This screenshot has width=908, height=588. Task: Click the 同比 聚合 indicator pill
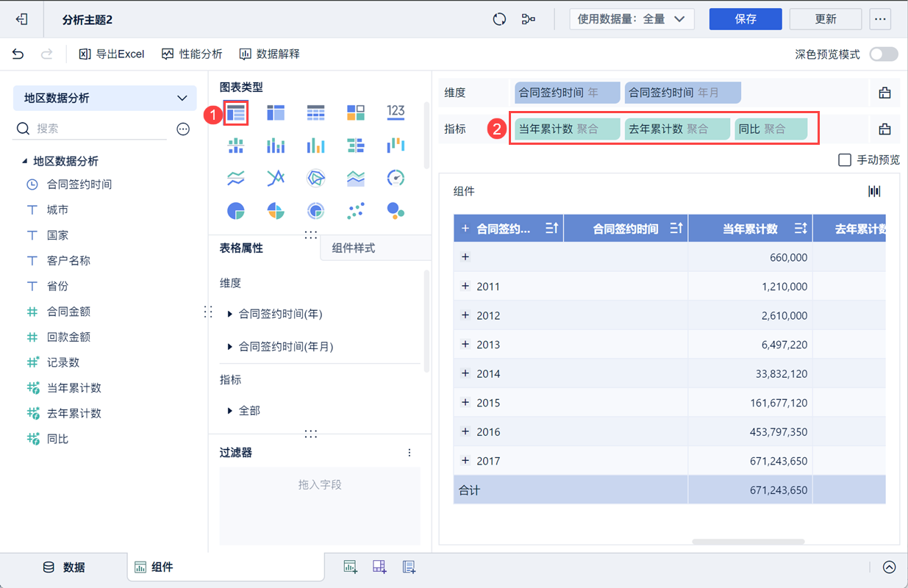(771, 129)
